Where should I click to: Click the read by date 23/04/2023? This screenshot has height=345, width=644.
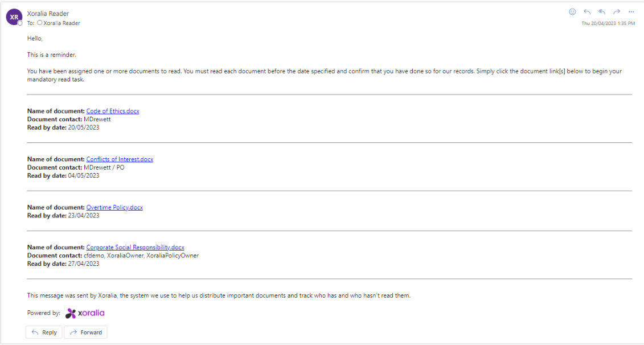click(x=83, y=215)
